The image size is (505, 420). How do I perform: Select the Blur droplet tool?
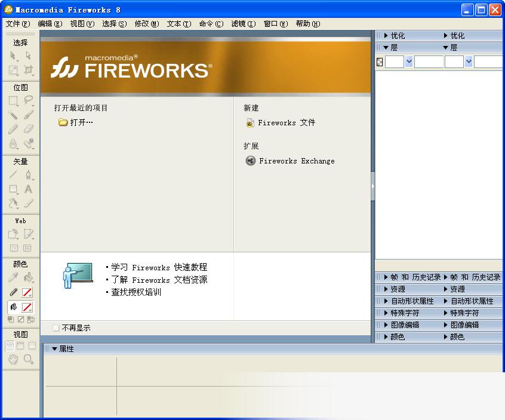pos(13,144)
